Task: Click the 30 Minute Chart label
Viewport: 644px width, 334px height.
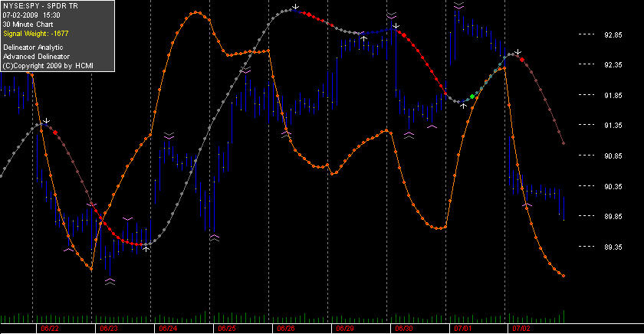Action: 28,25
